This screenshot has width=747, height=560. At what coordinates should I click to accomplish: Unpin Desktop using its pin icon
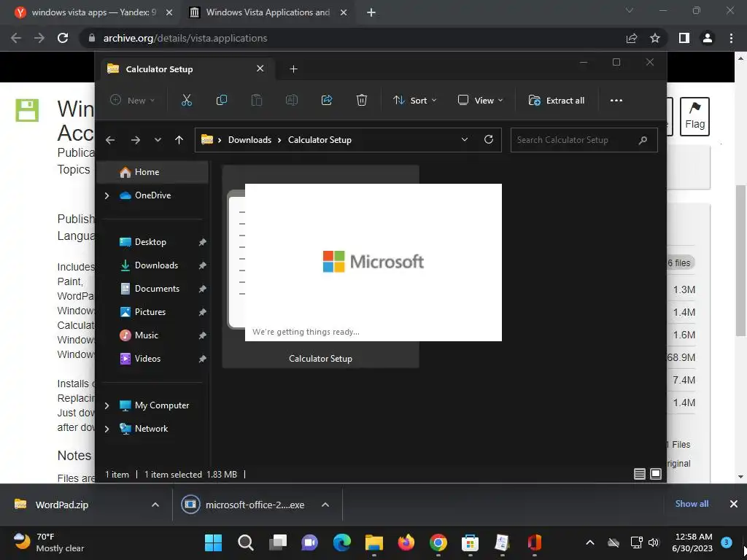(x=203, y=242)
